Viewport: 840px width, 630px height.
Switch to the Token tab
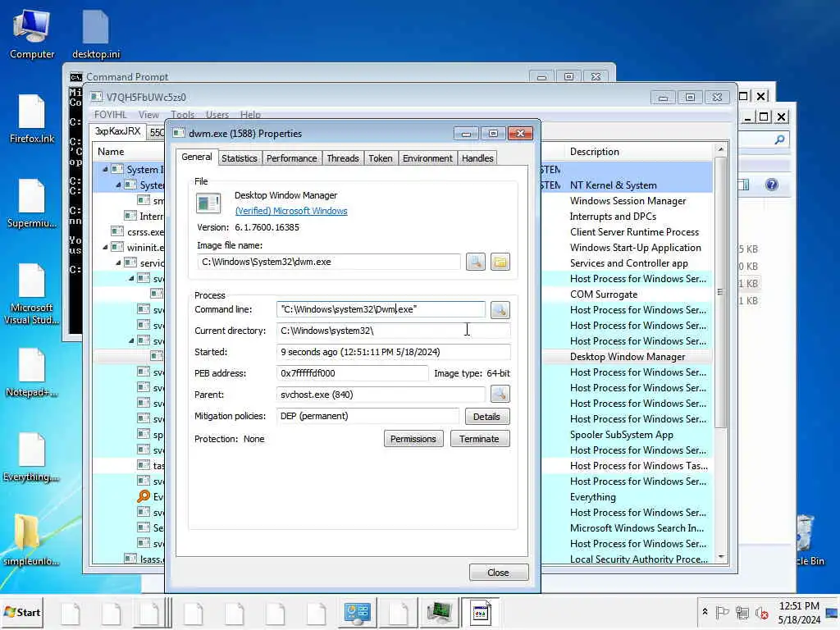tap(381, 158)
